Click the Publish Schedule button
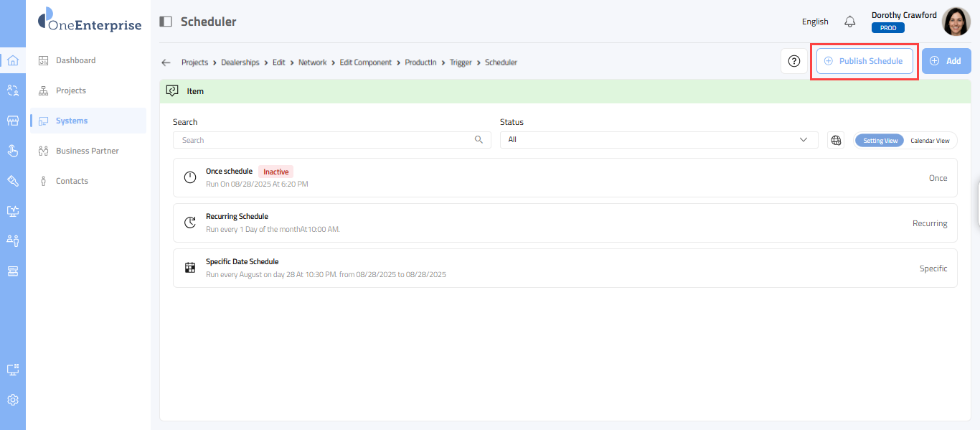This screenshot has height=430, width=980. (x=864, y=61)
